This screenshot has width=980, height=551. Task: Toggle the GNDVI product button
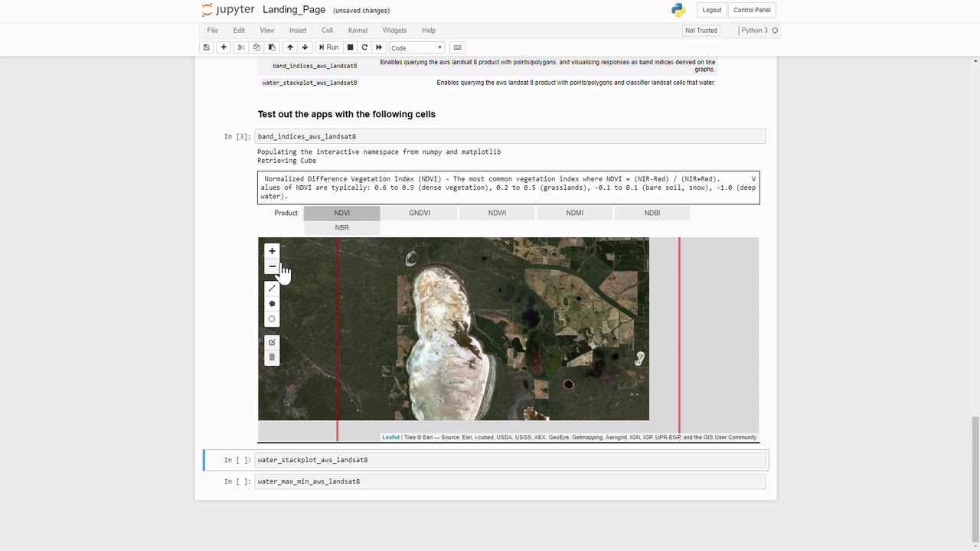(x=420, y=213)
